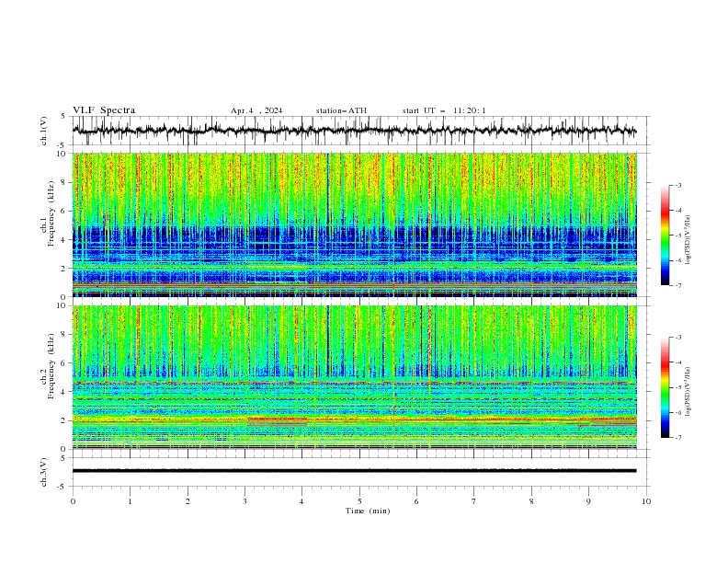Click the "station=ATH" header label
The height and width of the screenshot is (563, 728).
coord(341,110)
